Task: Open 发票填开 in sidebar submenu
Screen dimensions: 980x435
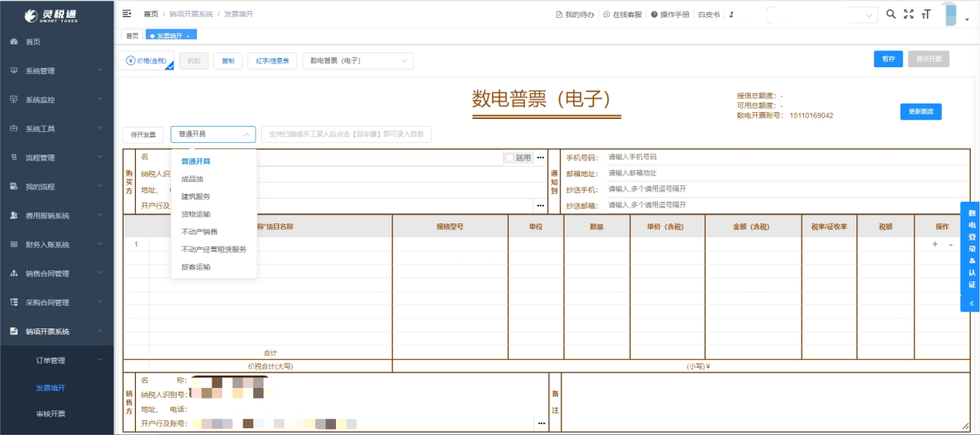Action: pyautogui.click(x=51, y=387)
